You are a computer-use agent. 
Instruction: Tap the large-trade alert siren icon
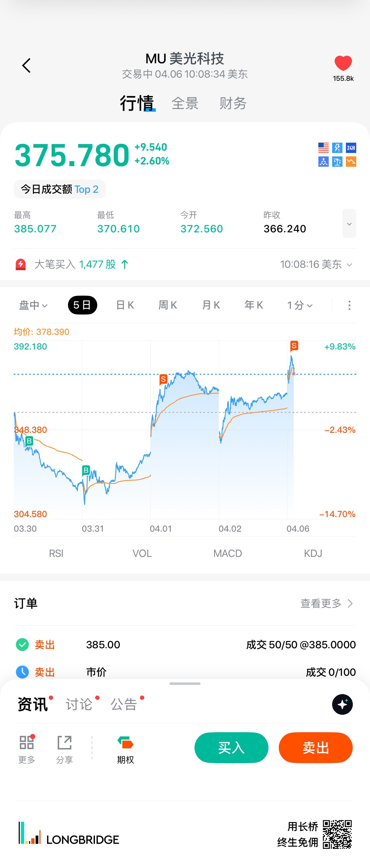[21, 264]
